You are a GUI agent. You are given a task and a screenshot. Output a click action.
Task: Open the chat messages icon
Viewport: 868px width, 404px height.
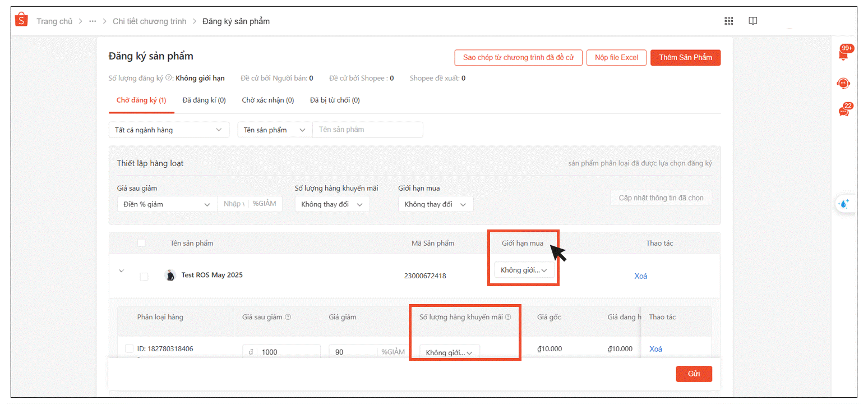click(843, 111)
